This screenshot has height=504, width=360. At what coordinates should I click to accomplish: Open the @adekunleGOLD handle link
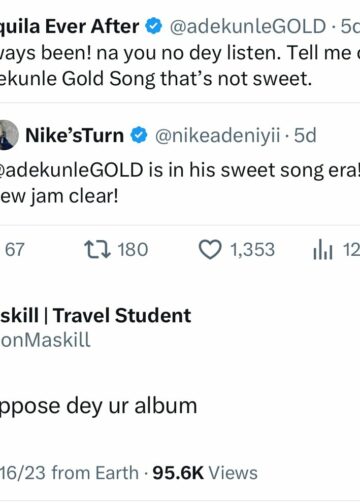(x=248, y=27)
